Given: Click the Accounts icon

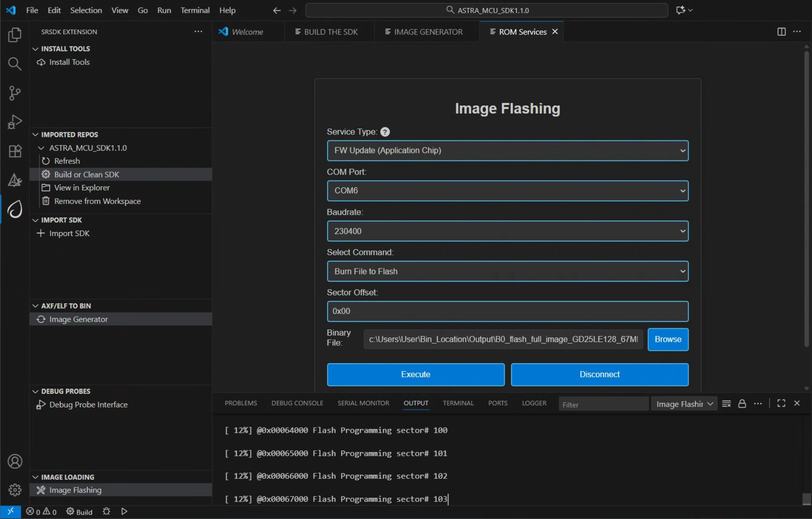Looking at the screenshot, I should (15, 461).
